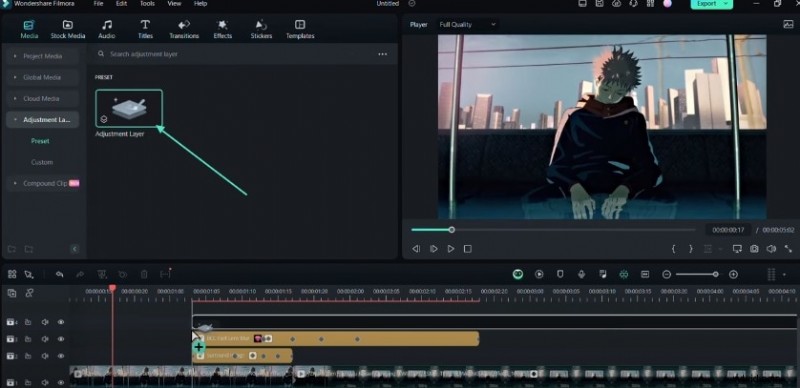
Task: Switch to the Audio tab
Action: pos(107,30)
